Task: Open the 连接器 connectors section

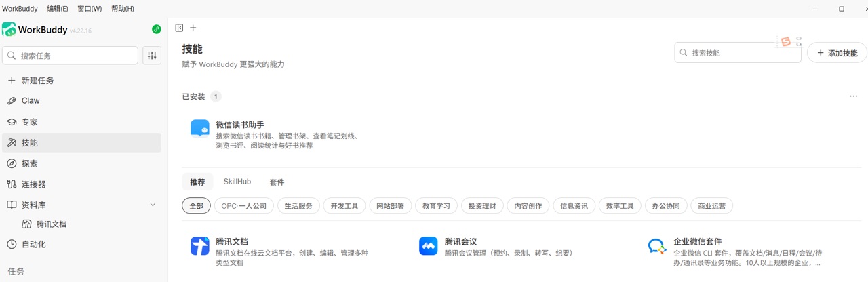Action: pos(81,184)
